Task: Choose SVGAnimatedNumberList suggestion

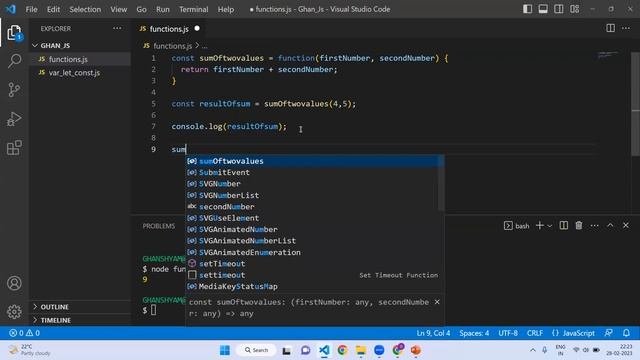Action: coord(315,241)
